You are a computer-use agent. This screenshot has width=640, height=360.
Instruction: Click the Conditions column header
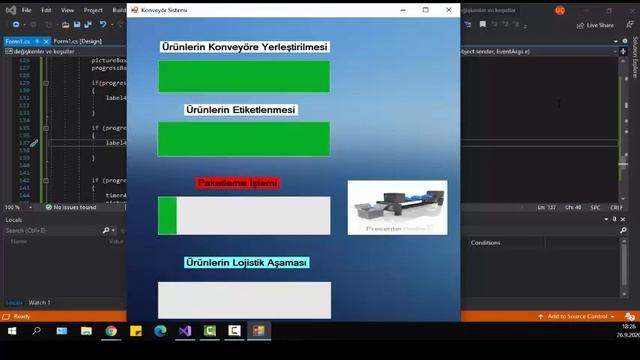(x=485, y=243)
